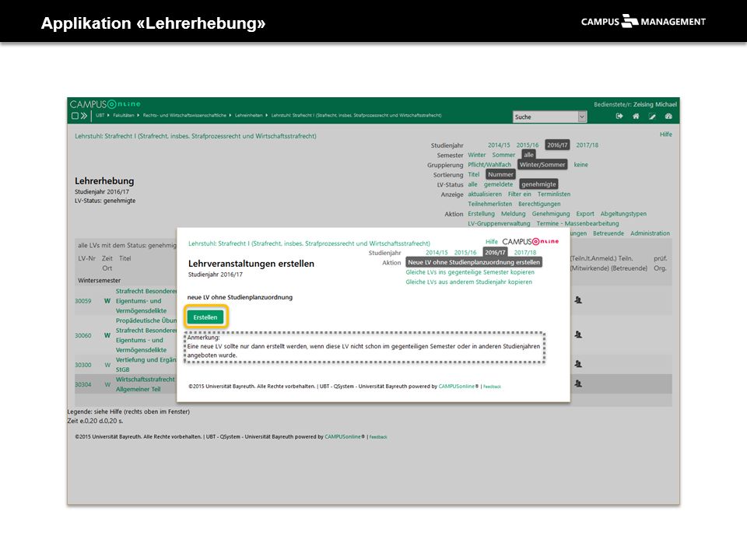Click the Erstellung action link

481,214
